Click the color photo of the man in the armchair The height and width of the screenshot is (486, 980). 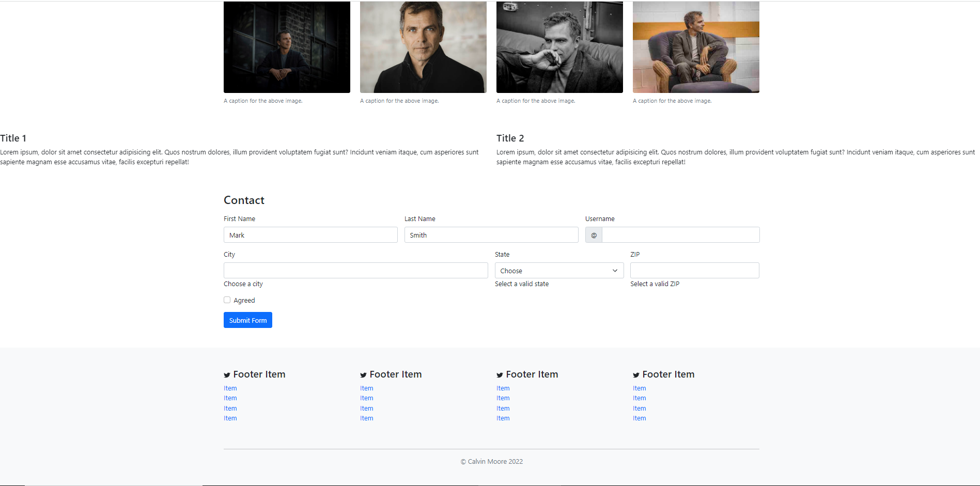695,46
